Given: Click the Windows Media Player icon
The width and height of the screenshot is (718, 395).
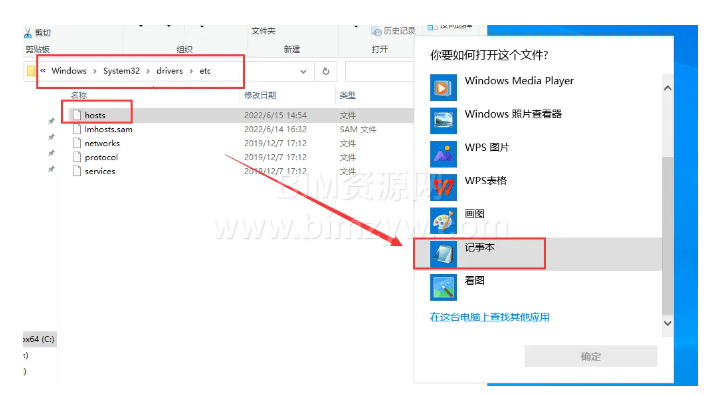Looking at the screenshot, I should (443, 87).
